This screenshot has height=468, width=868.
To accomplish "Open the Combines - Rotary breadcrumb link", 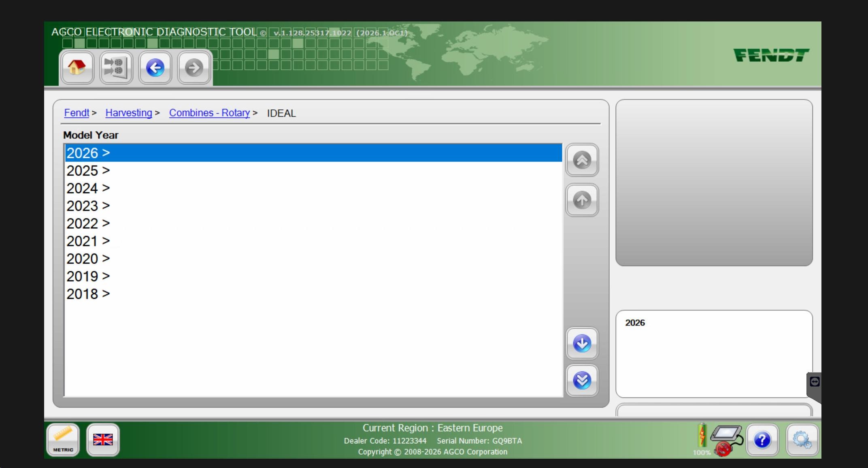I will click(209, 113).
